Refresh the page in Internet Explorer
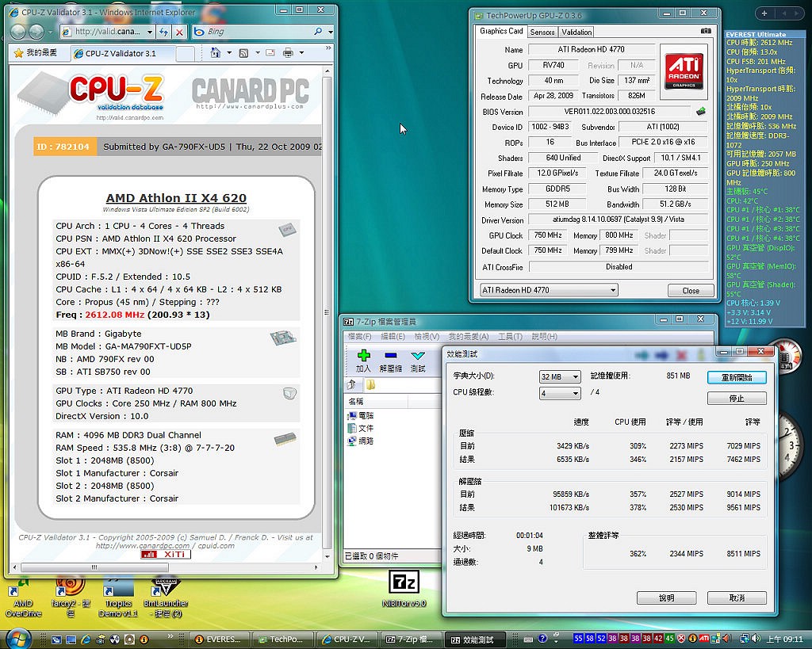Image resolution: width=812 pixels, height=649 pixels. pos(163,32)
